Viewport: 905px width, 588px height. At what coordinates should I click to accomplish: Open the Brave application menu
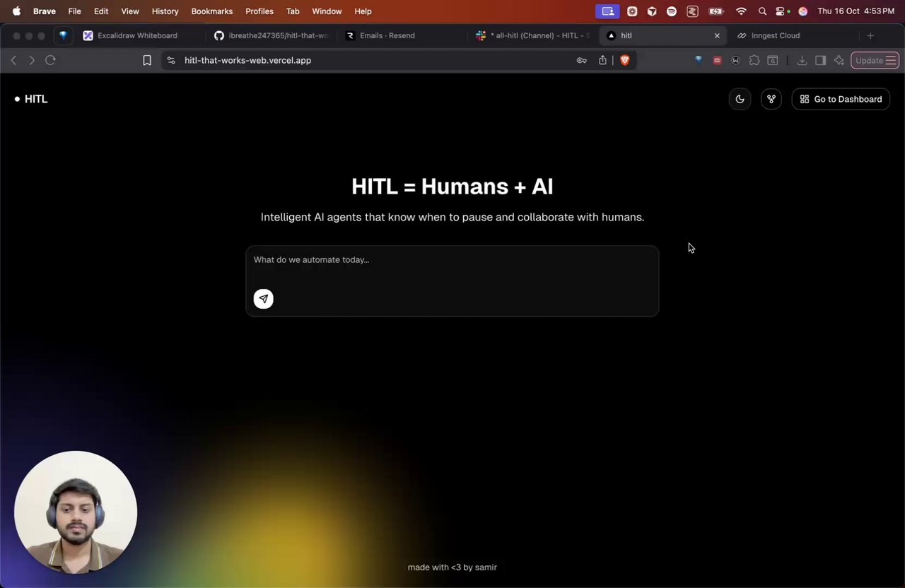[x=44, y=11]
